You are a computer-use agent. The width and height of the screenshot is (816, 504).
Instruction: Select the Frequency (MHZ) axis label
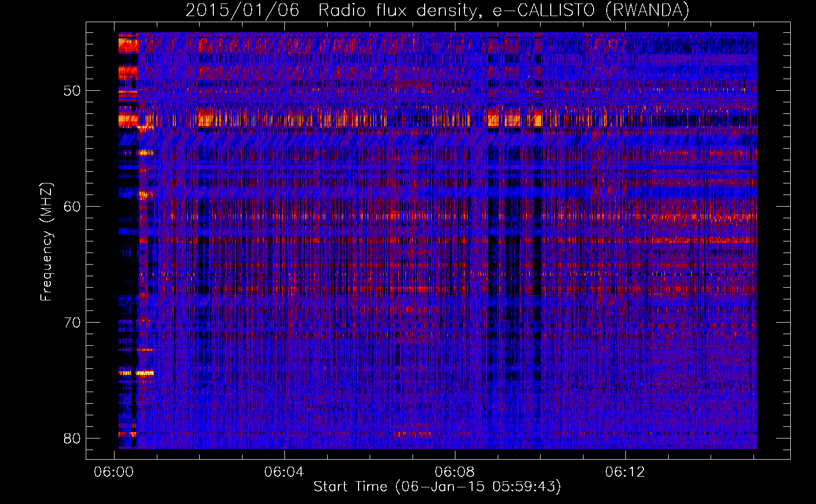pos(46,241)
